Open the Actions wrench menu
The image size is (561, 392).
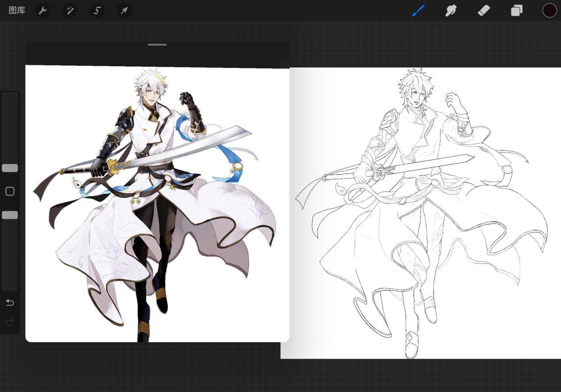[x=43, y=10]
